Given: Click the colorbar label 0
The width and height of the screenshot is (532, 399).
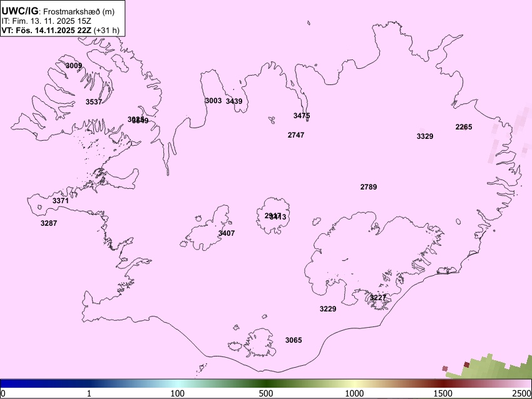Looking at the screenshot, I should point(3,393).
